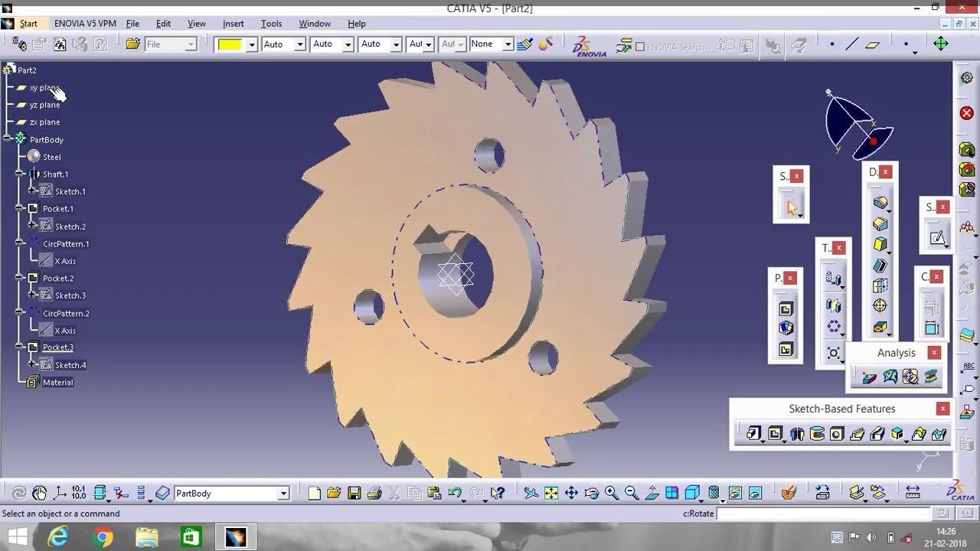This screenshot has width=980, height=551.
Task: Select the Shaft tool in Sketch-Based Features
Action: coord(797,434)
